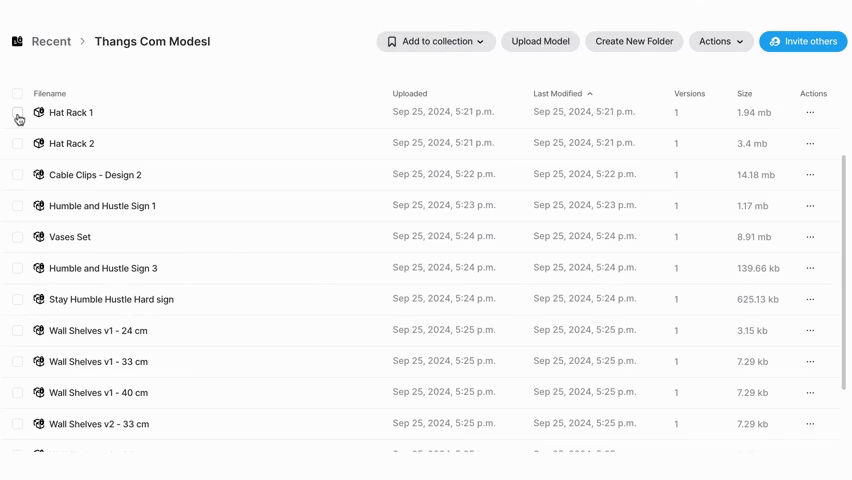Click the Recent breadcrumb home icon
This screenshot has height=480, width=852.
(17, 42)
